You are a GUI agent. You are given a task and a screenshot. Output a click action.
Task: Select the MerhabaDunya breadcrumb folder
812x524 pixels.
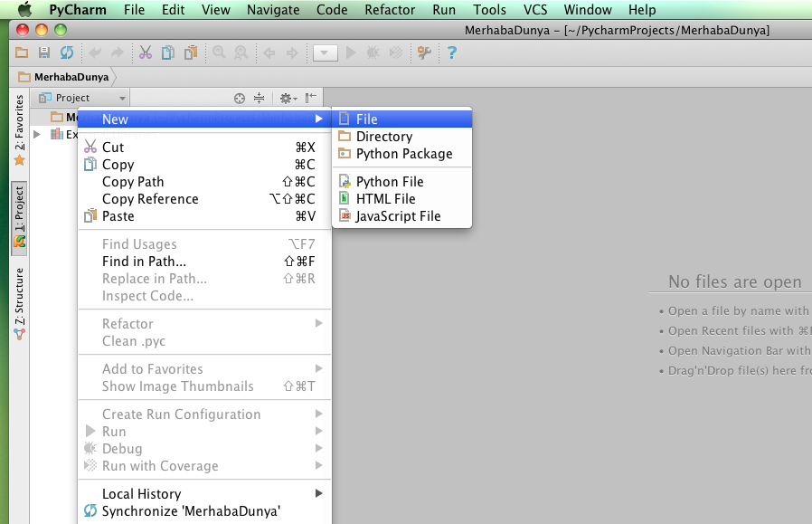pyautogui.click(x=63, y=77)
